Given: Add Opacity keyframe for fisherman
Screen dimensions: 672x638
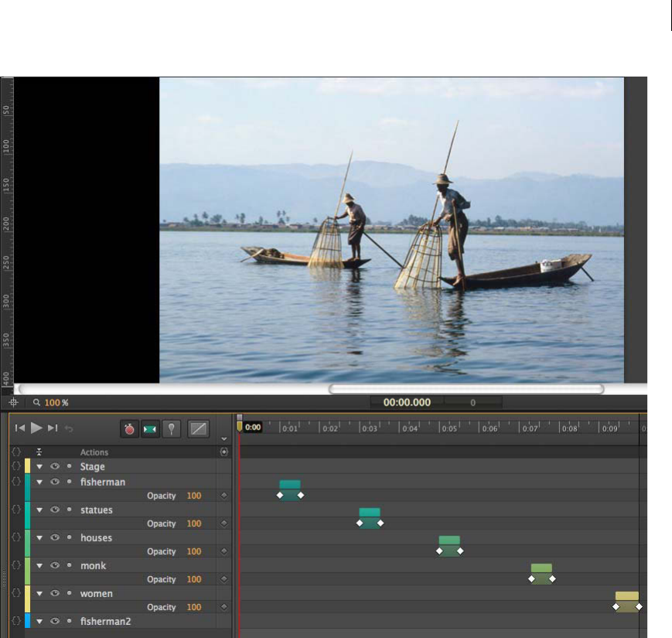Looking at the screenshot, I should pos(223,496).
